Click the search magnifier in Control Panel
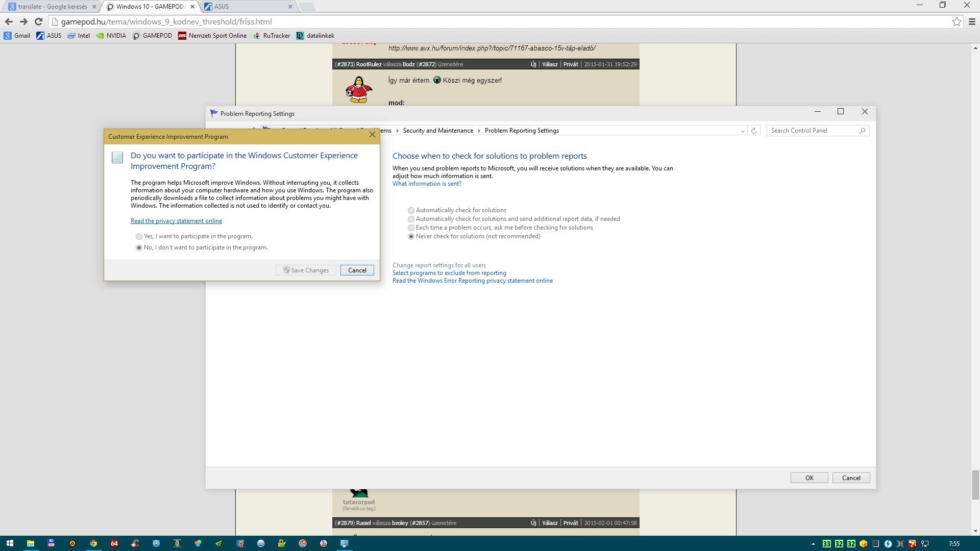 (x=862, y=131)
